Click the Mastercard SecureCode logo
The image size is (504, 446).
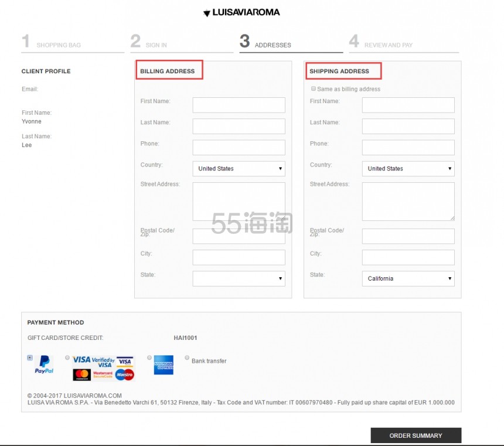point(103,374)
